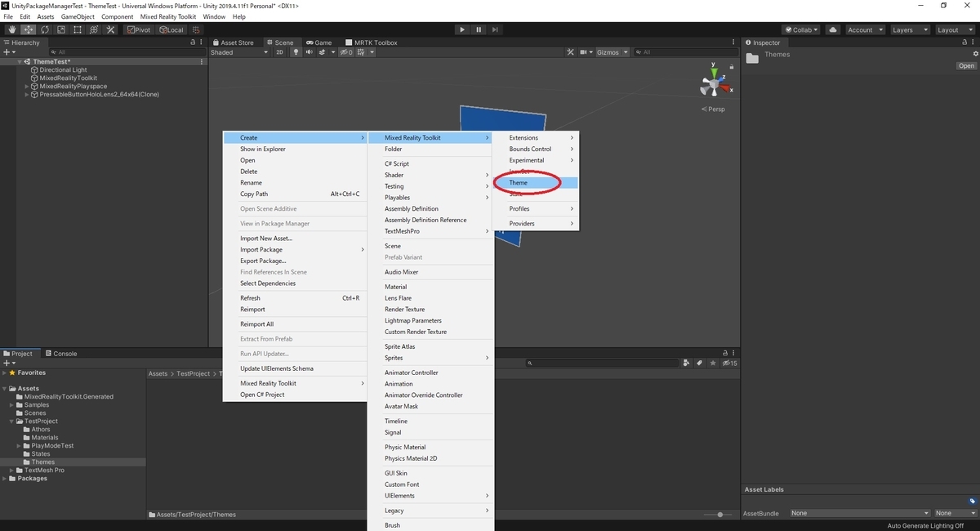The image size is (980, 531).
Task: Switch to the Console tab
Action: (60, 354)
